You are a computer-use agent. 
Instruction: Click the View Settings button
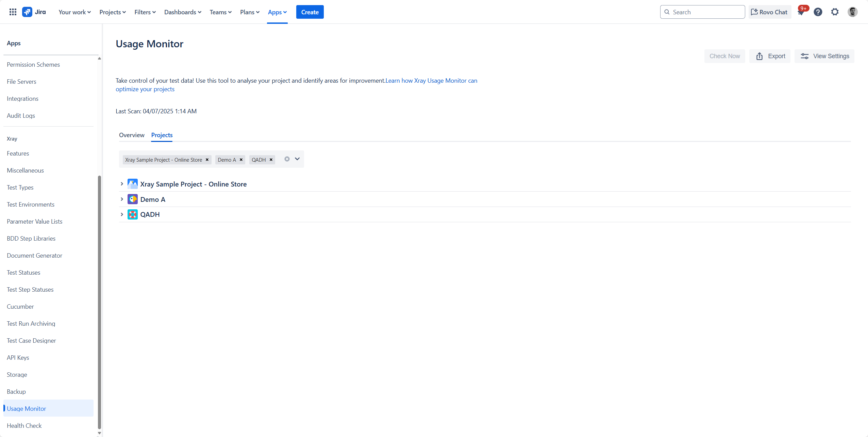824,56
